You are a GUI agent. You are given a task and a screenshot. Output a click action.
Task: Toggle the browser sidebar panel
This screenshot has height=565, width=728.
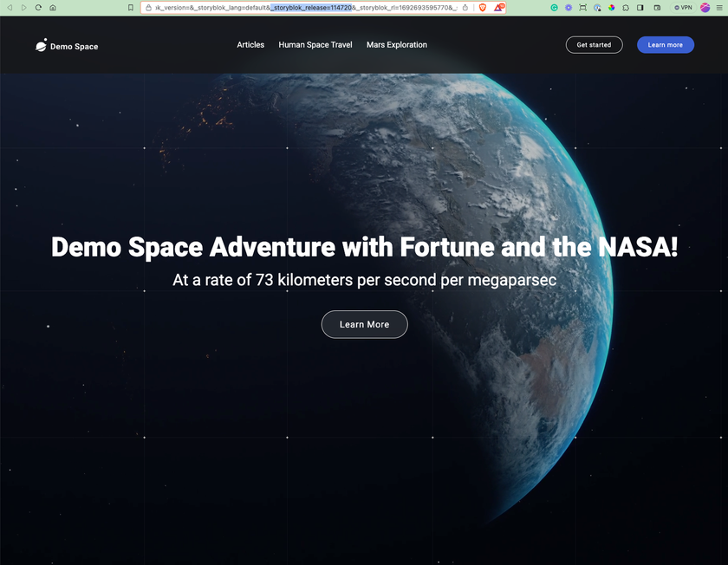(x=640, y=8)
